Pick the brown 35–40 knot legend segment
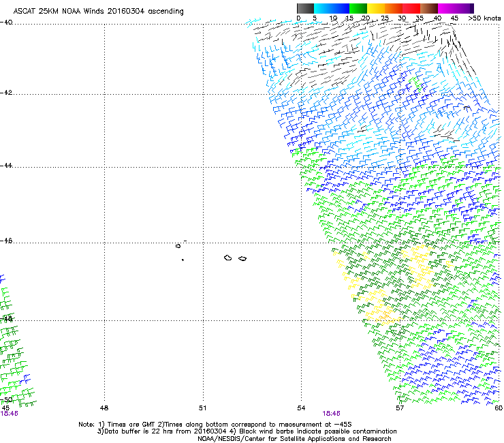This screenshot has height=443, width=504. 429,8
